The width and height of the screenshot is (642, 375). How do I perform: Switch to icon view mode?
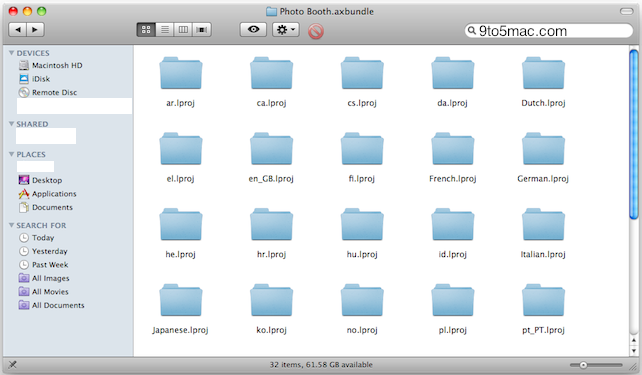[146, 29]
